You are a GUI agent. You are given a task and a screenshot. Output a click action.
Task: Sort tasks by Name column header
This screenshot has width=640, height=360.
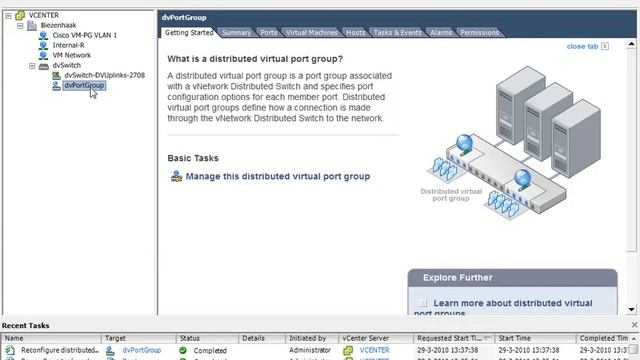51,338
